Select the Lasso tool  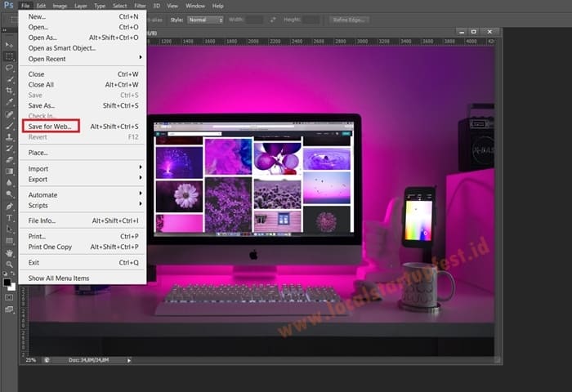point(9,68)
